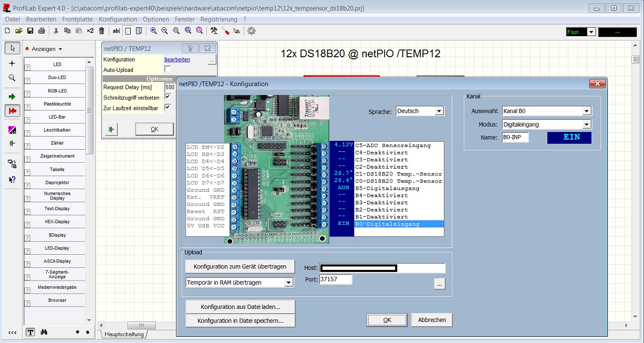Select the crosshair node tool in sidebar

coord(13,63)
